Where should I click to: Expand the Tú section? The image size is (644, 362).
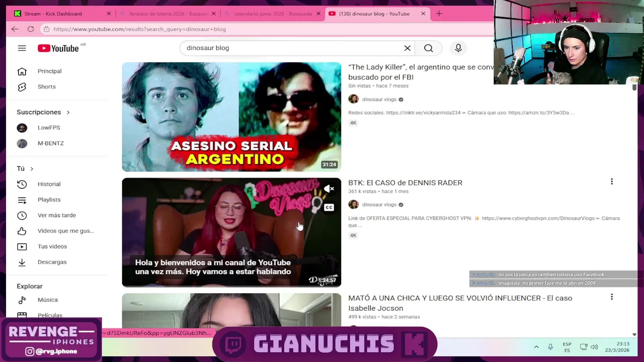25,168
